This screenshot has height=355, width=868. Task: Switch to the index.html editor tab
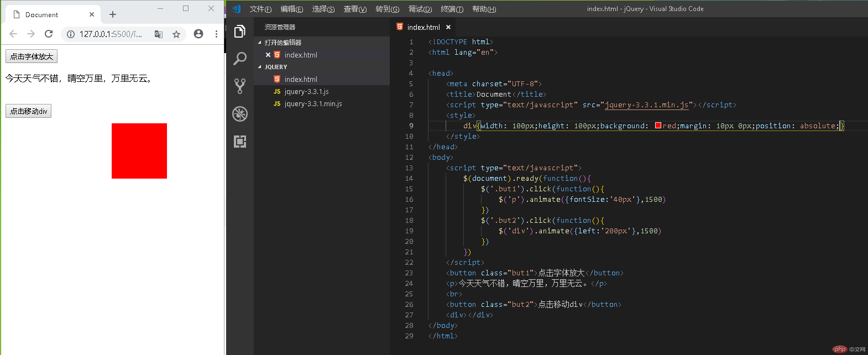click(423, 27)
